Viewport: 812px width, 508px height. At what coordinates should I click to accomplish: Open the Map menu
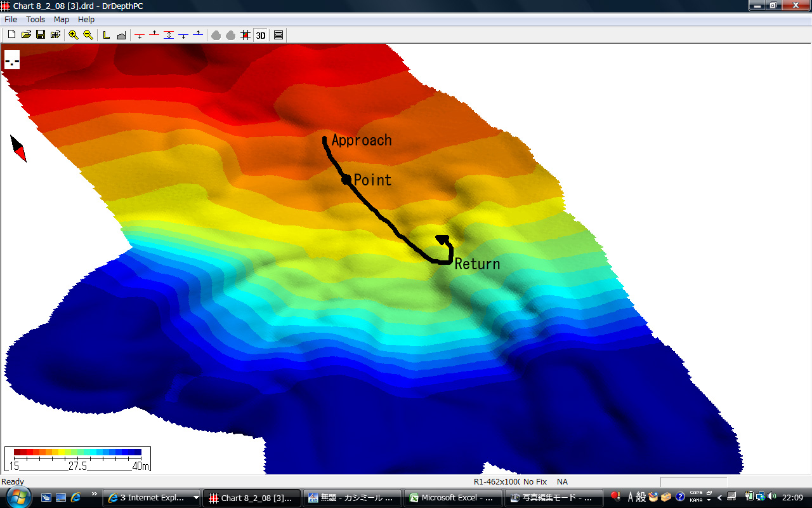point(62,20)
